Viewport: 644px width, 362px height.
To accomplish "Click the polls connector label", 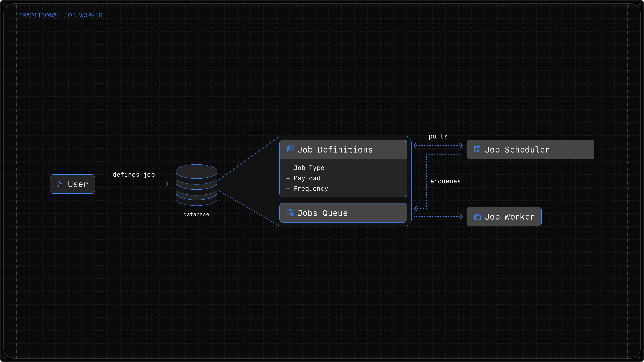I will (x=438, y=136).
